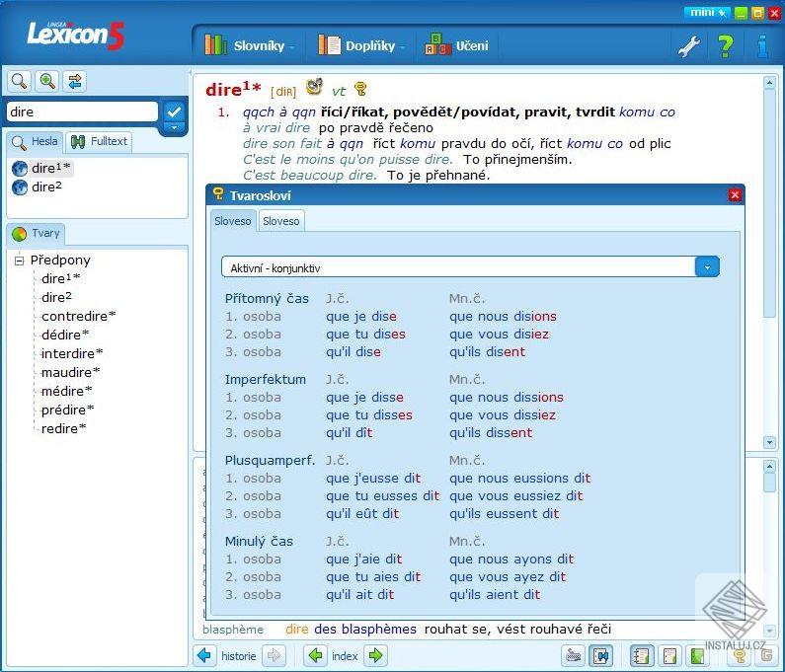
Task: Switch to mini mode button
Action: 705,13
